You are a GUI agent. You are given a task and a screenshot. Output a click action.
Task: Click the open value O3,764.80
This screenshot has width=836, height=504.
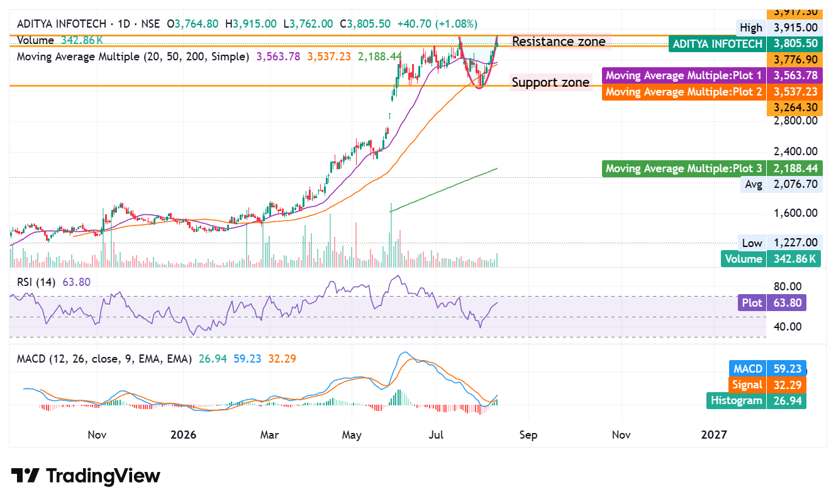click(193, 24)
